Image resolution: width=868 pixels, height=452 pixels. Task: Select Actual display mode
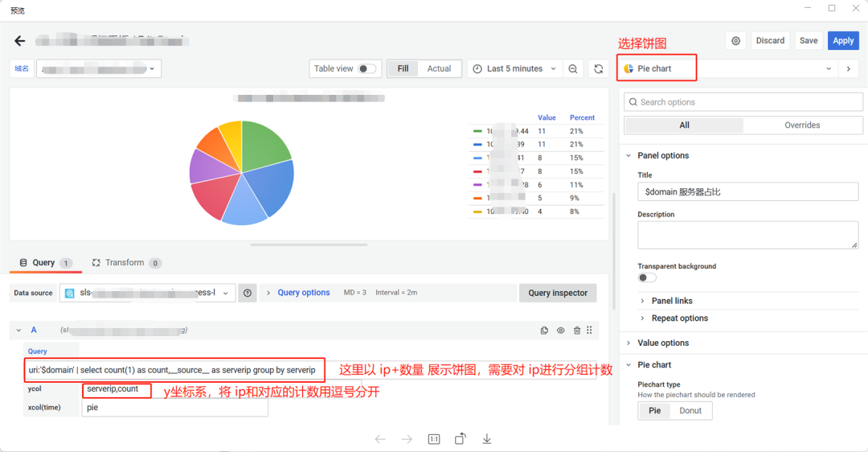(x=439, y=68)
